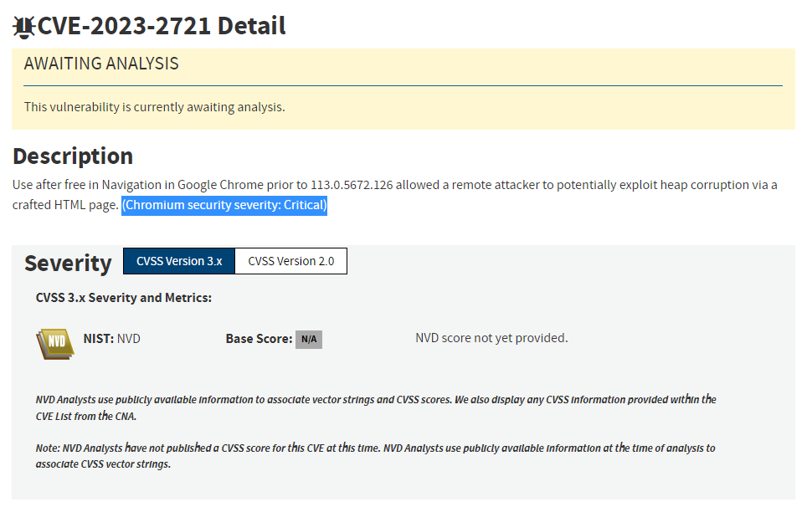
Task: Click the 'Base Score:' label
Action: point(259,339)
